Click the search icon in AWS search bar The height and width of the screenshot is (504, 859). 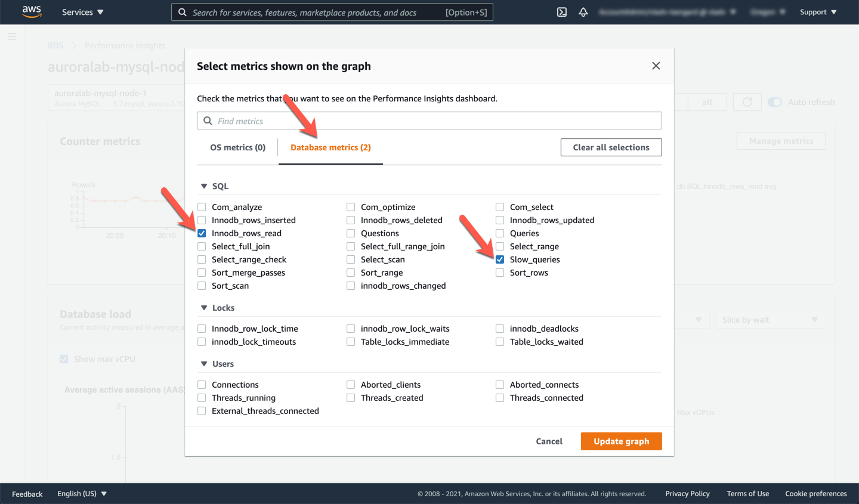coord(183,13)
